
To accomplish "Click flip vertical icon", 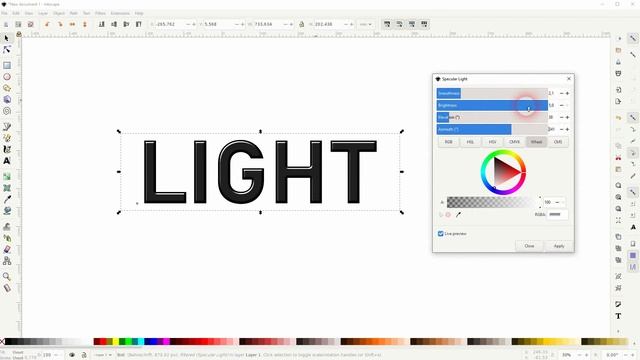I will click(x=85, y=24).
